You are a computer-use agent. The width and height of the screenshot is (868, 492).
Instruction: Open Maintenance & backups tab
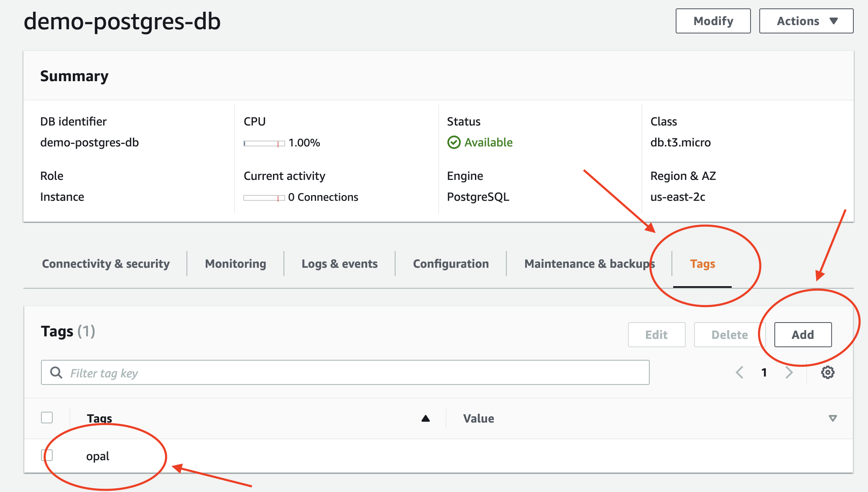[x=589, y=264]
